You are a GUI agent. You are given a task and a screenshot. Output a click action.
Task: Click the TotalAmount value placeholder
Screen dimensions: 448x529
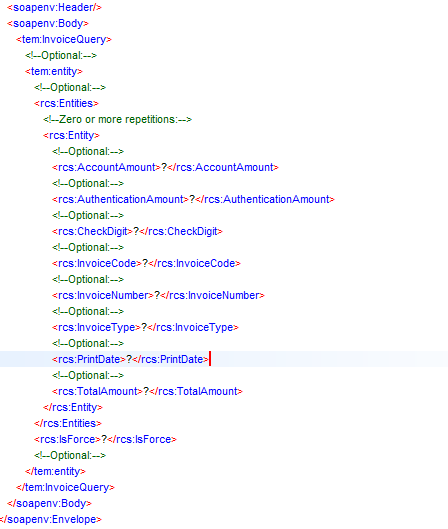pos(146,391)
